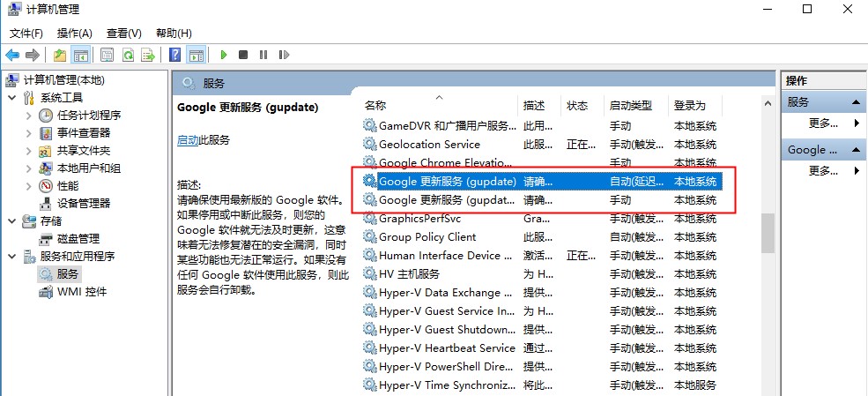Select the highlighted Google 更新服务 (gupdate) row

(543, 181)
